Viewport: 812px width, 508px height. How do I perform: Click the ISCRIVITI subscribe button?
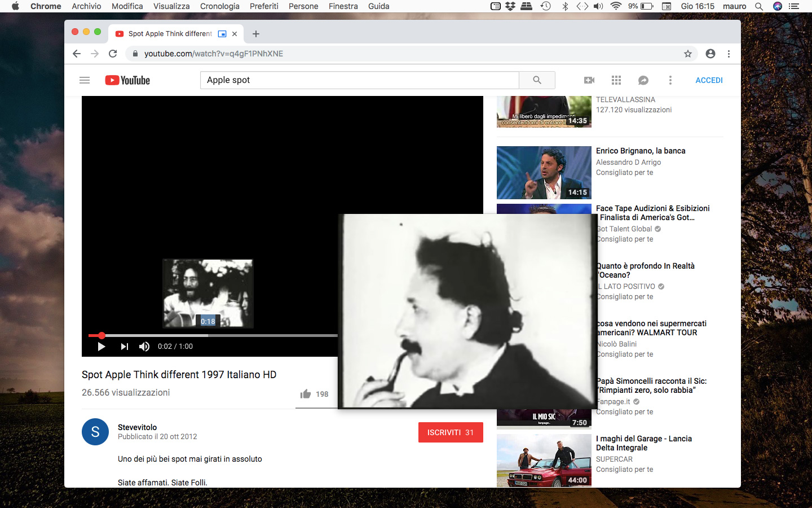(x=451, y=432)
